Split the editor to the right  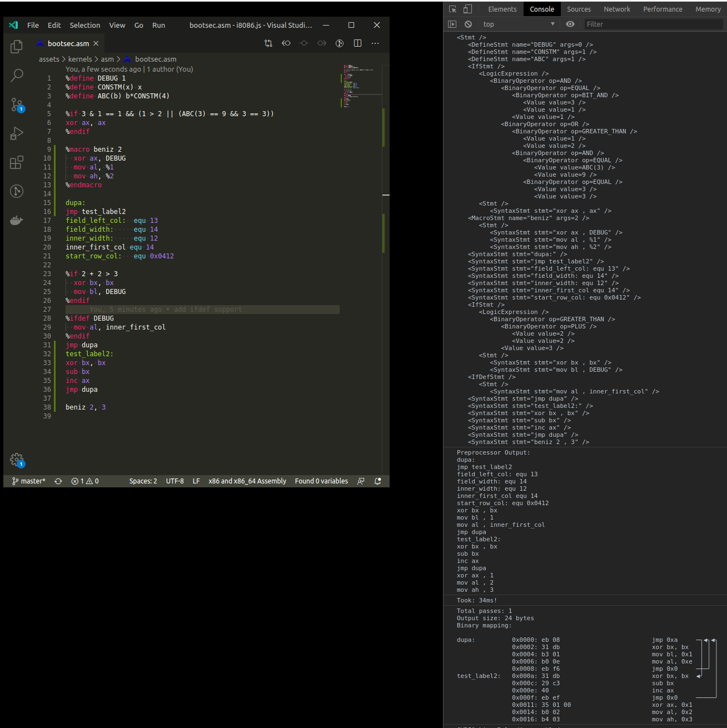(x=357, y=43)
